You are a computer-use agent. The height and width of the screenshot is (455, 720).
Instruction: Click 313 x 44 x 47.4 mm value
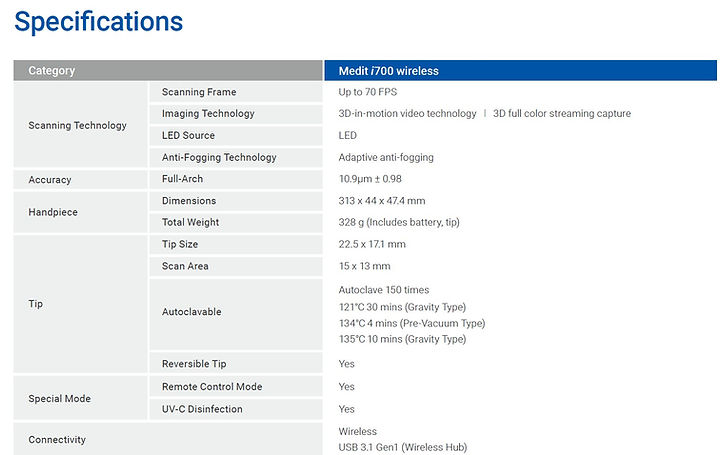(382, 201)
